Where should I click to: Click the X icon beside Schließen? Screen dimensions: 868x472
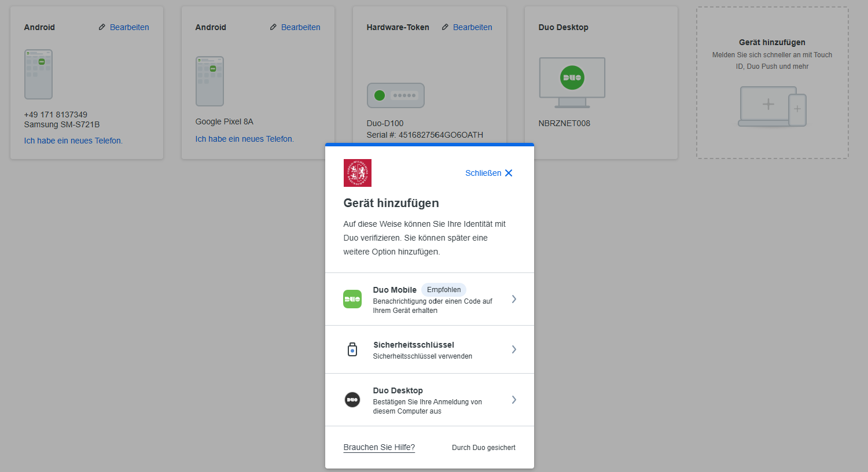pos(509,173)
